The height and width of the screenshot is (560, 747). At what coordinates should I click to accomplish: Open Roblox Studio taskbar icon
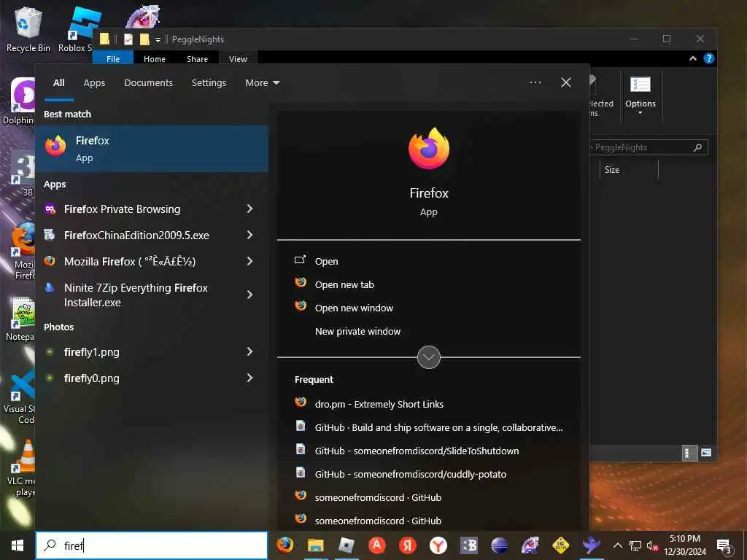(347, 545)
